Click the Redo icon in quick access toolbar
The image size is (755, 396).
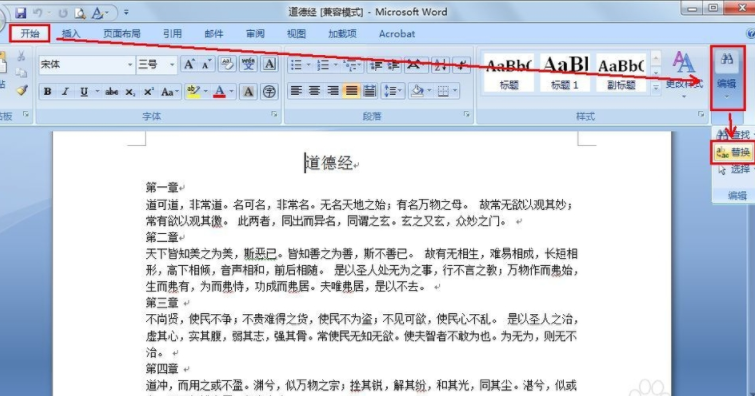point(63,13)
